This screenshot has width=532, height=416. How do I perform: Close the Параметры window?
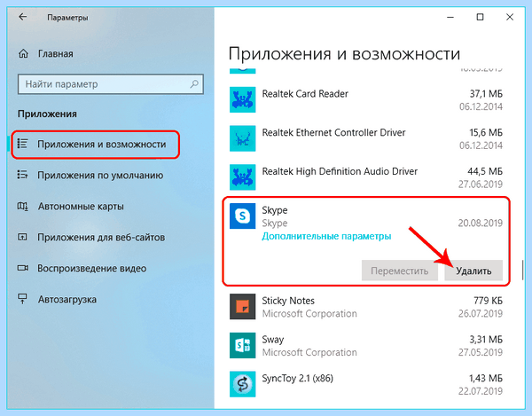[510, 17]
